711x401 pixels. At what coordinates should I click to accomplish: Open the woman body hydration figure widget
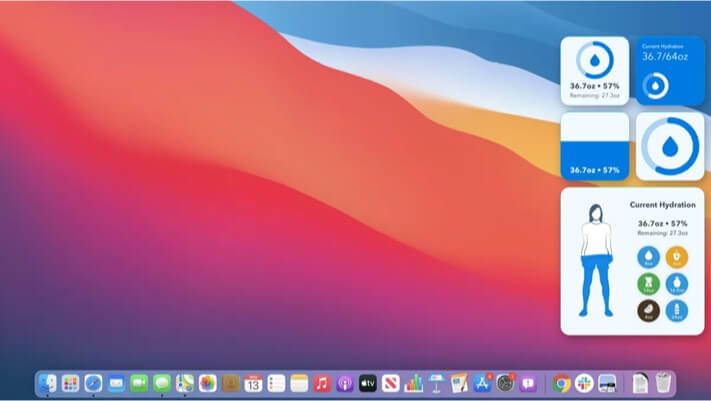pyautogui.click(x=633, y=261)
